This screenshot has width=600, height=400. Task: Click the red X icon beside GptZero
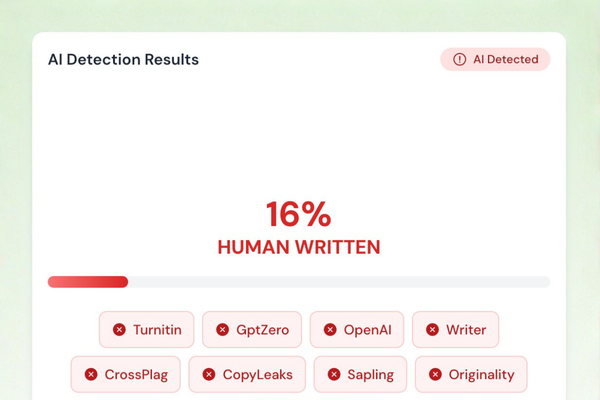[x=223, y=330]
